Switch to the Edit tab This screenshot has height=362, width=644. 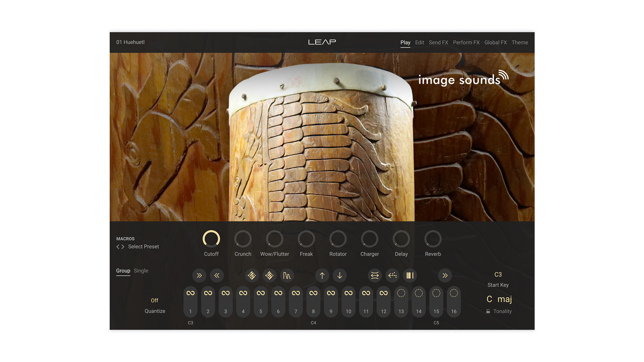pos(419,42)
